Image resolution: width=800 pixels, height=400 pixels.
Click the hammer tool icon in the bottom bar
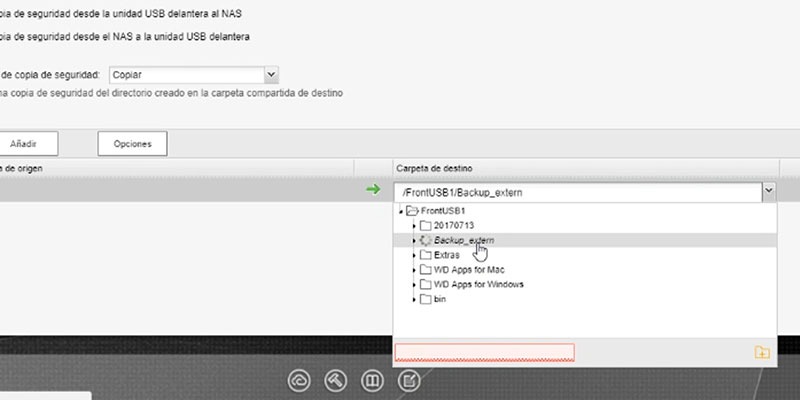coord(336,381)
